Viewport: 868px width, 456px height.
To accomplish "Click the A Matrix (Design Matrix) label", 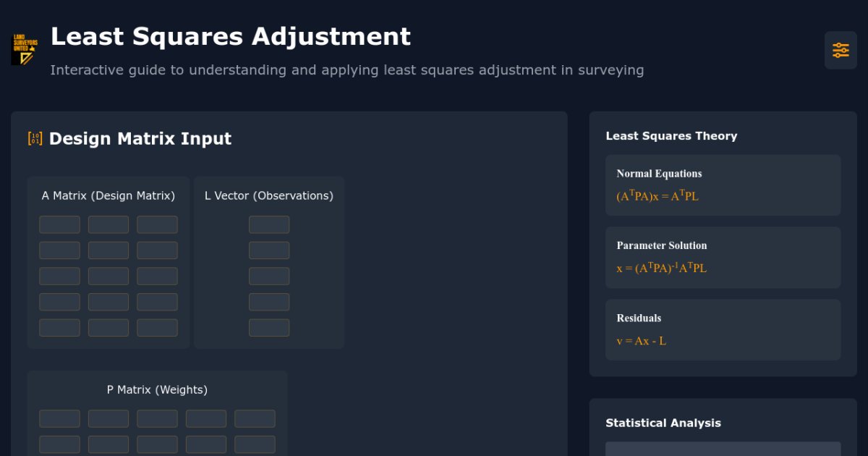I will tap(108, 195).
